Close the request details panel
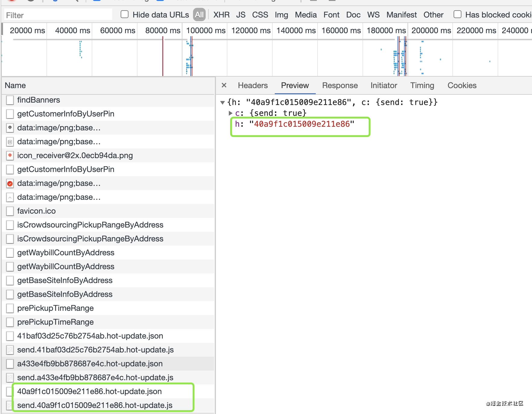532x414 pixels. coord(224,85)
